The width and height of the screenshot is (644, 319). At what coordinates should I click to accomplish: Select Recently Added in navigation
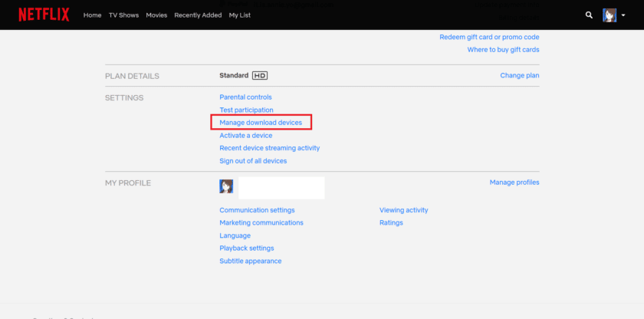point(198,15)
